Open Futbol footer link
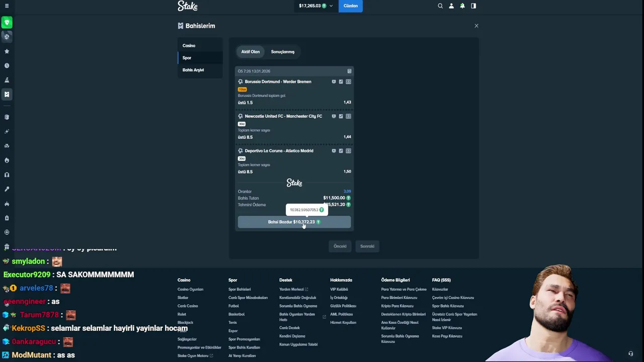Image resolution: width=644 pixels, height=362 pixels. [233, 306]
